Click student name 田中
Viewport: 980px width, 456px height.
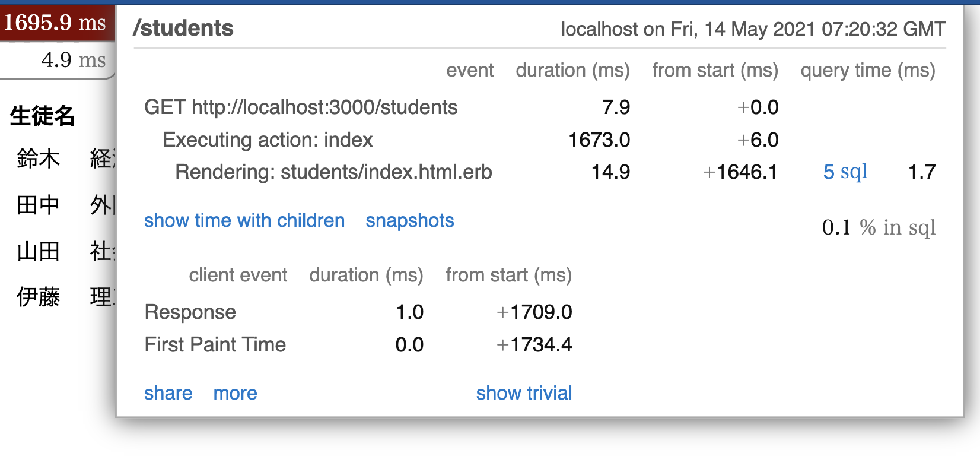[x=39, y=205]
